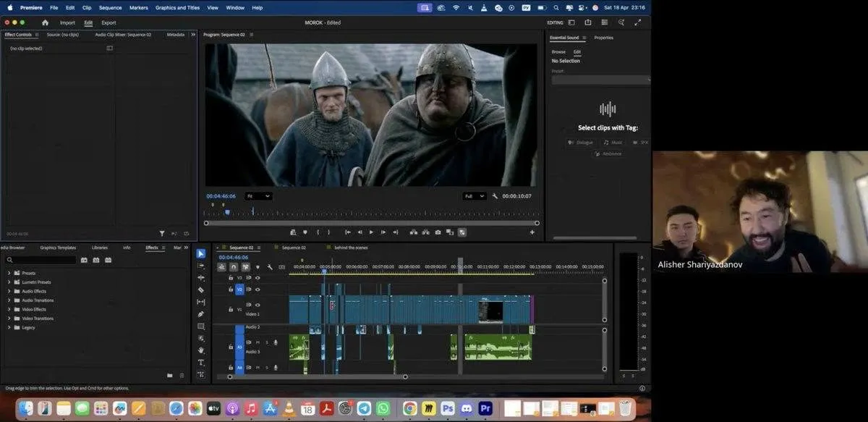Viewport: 868px width, 422px height.
Task: Click Mark Out bracket in Program monitor
Action: [x=328, y=232]
